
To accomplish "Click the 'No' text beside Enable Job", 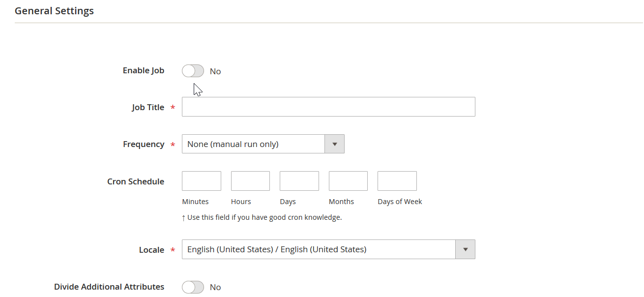I will [x=215, y=71].
